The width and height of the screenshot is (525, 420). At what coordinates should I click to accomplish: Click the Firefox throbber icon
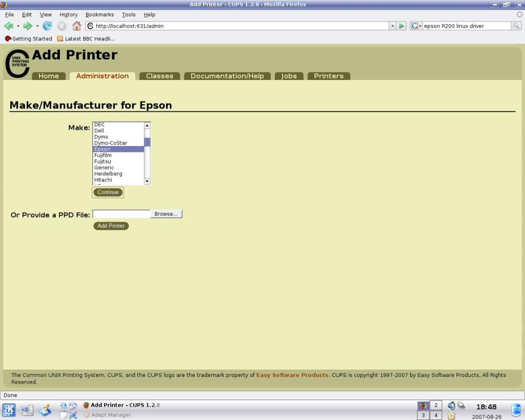[x=519, y=14]
